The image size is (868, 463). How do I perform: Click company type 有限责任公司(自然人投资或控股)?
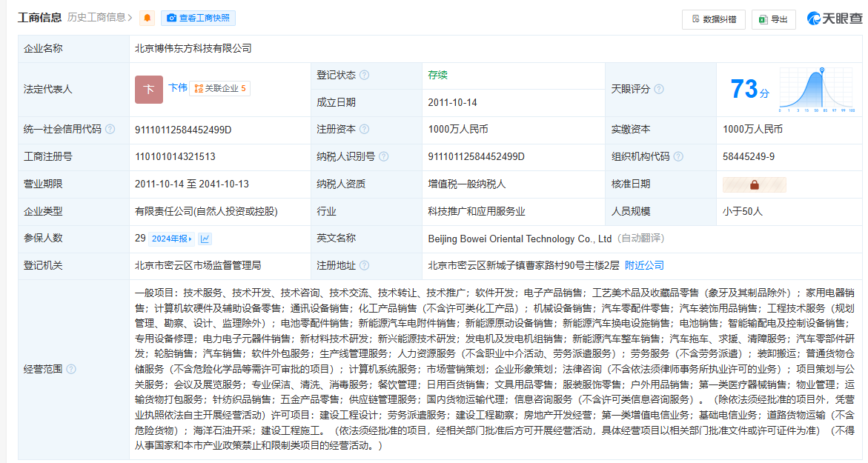[x=206, y=211]
